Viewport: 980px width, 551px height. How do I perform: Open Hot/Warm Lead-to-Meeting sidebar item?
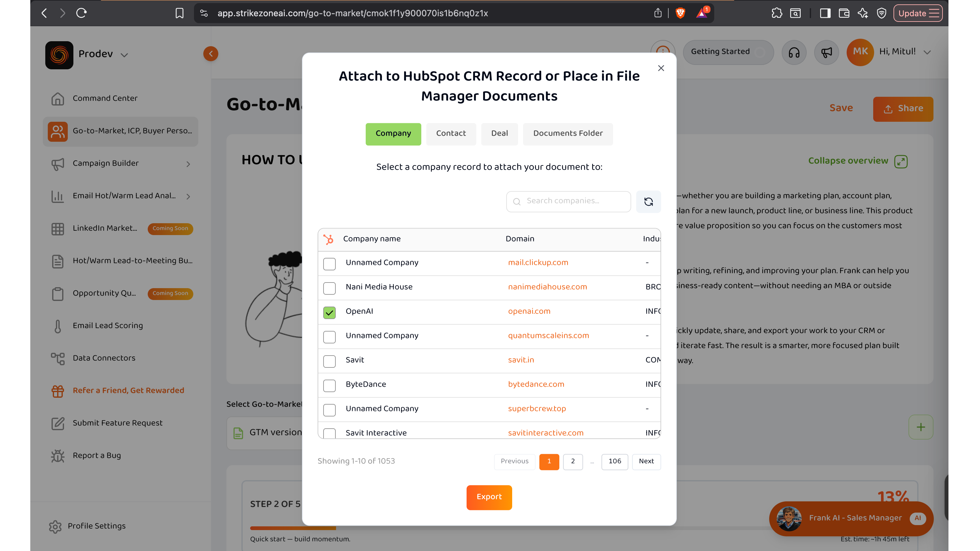point(120,261)
